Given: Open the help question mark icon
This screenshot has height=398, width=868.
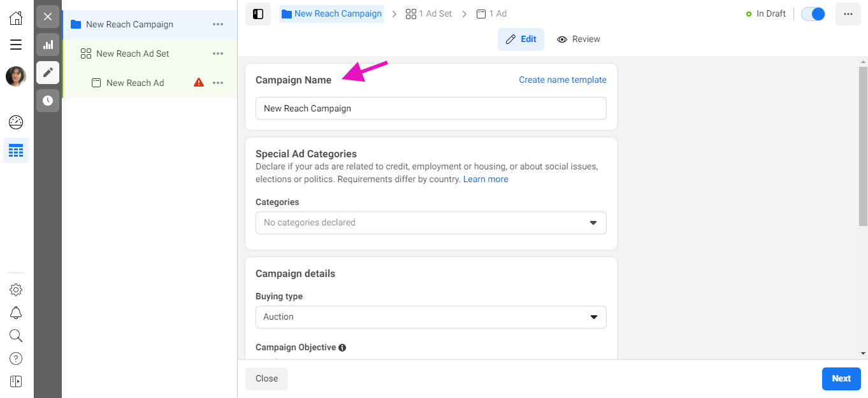Looking at the screenshot, I should pos(16,359).
